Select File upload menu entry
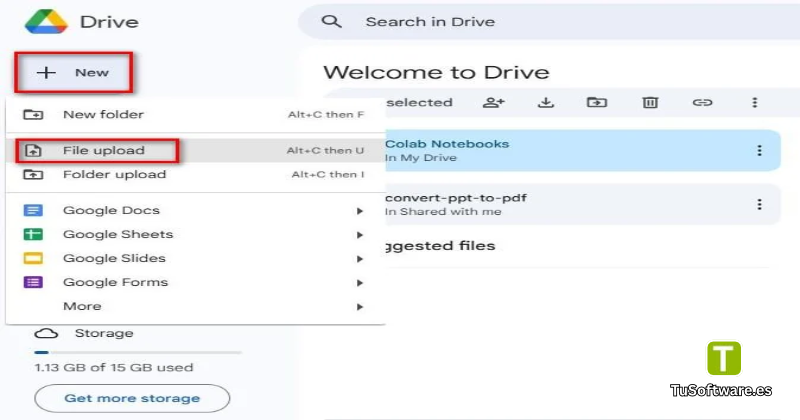The width and height of the screenshot is (800, 420). click(x=195, y=151)
